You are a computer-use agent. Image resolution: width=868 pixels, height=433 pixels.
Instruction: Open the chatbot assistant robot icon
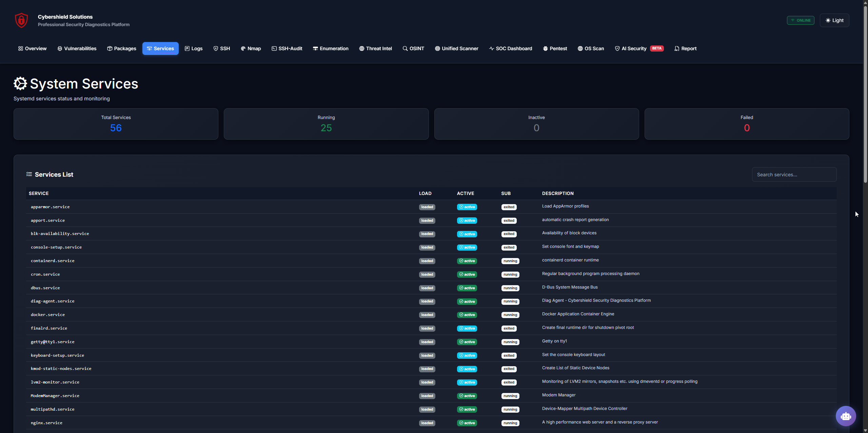point(846,416)
